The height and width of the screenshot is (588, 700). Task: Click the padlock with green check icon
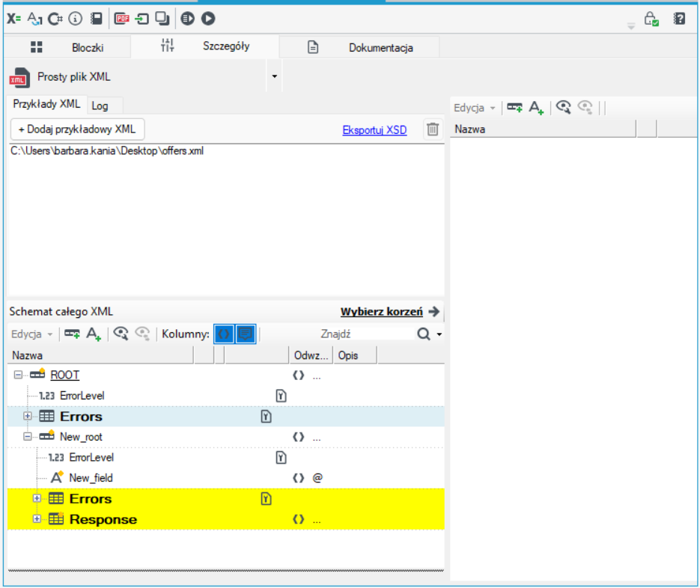[x=651, y=19]
